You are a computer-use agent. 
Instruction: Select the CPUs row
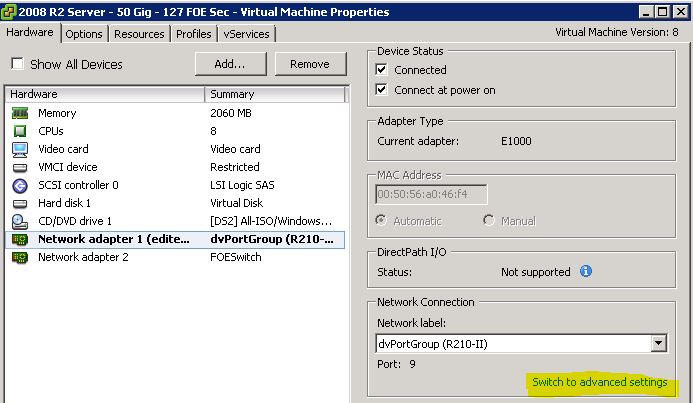[x=175, y=131]
